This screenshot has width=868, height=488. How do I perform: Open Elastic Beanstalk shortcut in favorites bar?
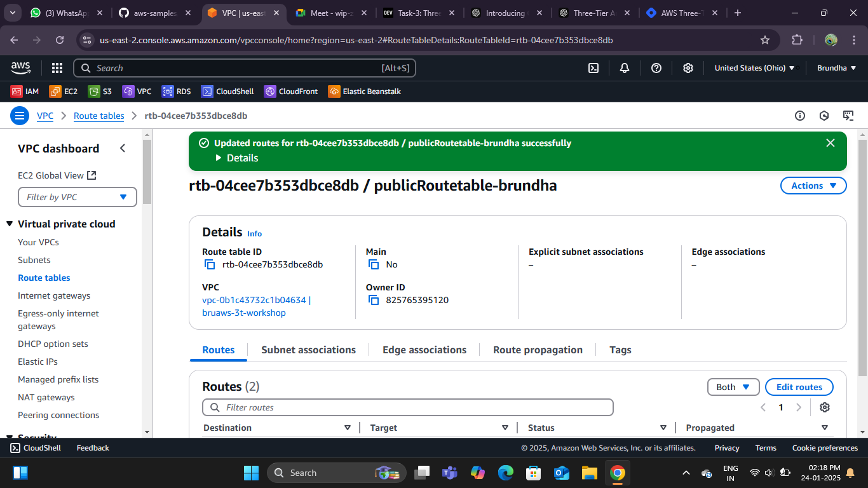365,91
